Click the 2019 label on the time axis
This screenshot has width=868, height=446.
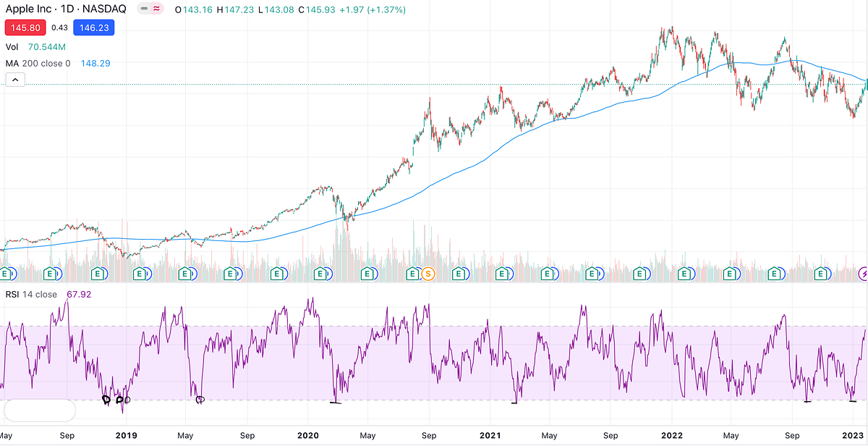pos(127,435)
